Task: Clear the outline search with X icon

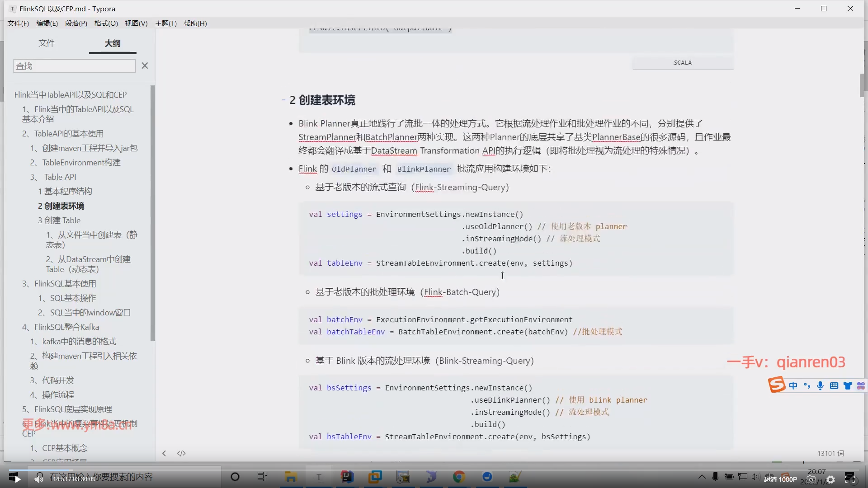Action: 145,66
